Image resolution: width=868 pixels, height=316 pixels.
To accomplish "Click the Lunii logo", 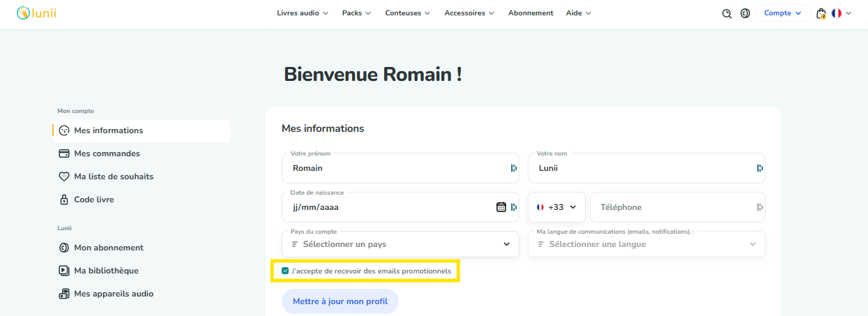I will [36, 13].
